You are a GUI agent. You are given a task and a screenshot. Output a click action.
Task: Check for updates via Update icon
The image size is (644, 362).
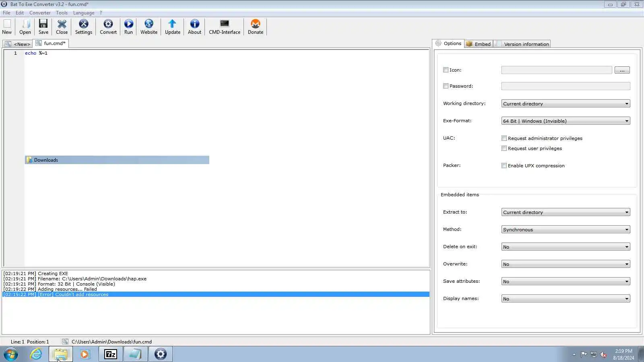pos(173,27)
